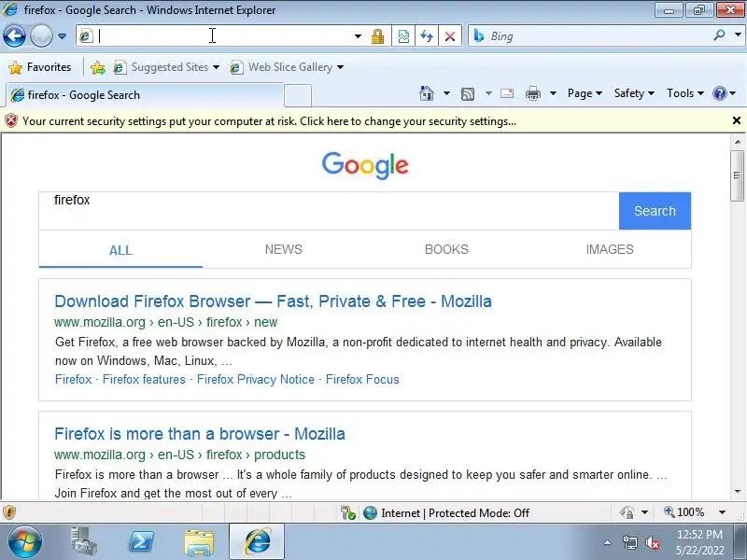Click the Read Mail icon
The height and width of the screenshot is (560, 747).
[x=507, y=93]
